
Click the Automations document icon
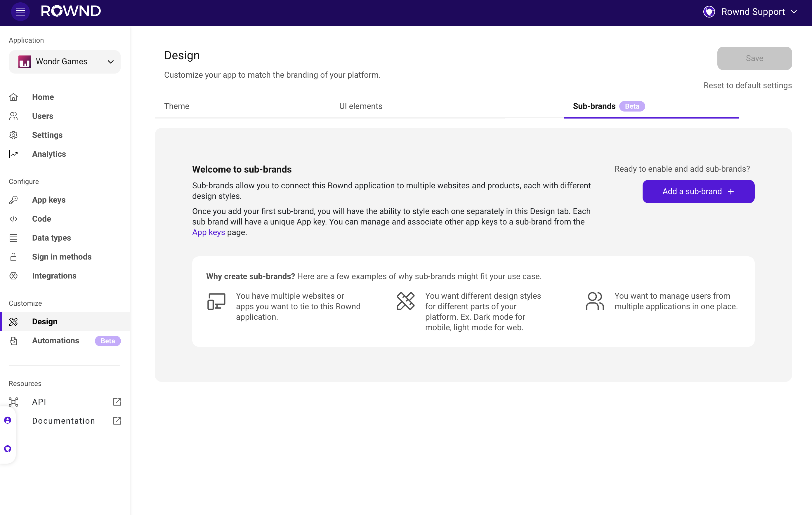[x=13, y=341]
